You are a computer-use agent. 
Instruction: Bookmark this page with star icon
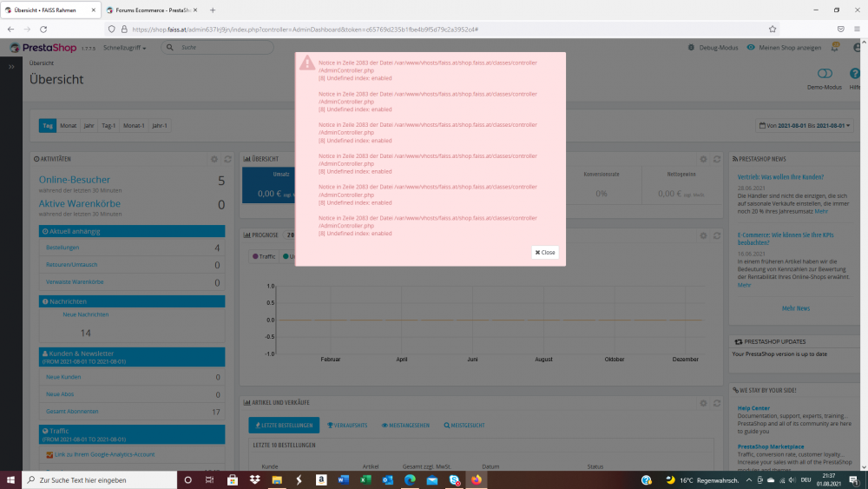pos(773,30)
